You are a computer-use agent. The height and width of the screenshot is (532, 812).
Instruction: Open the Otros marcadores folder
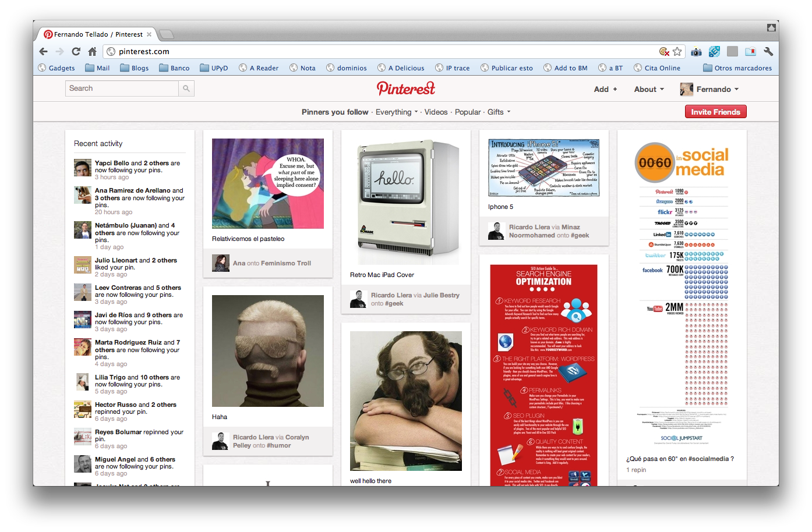pos(737,68)
